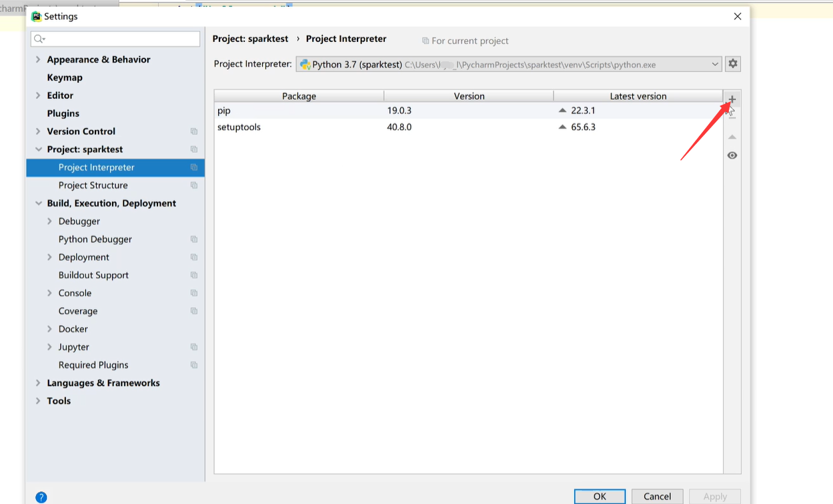This screenshot has width=833, height=504.
Task: Expand the Tools section
Action: 38,401
